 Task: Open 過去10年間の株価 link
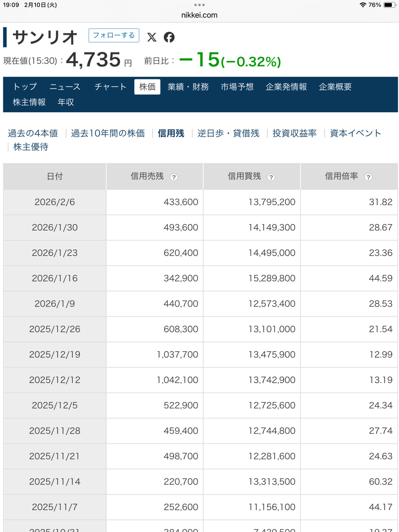[108, 133]
